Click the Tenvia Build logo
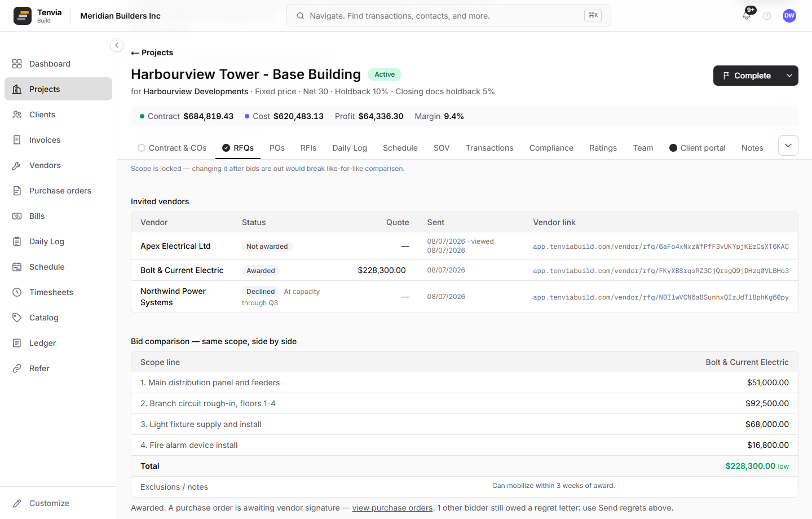The width and height of the screenshot is (812, 519). 23,16
